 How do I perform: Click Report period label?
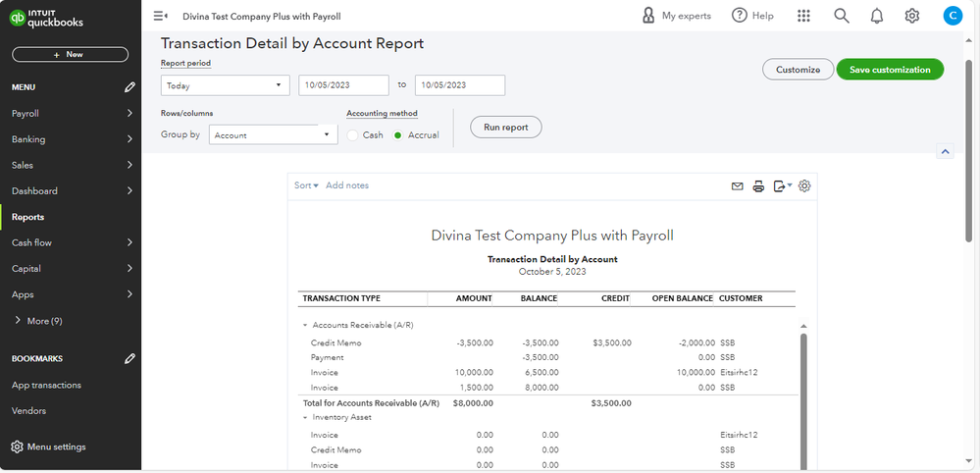pyautogui.click(x=185, y=63)
